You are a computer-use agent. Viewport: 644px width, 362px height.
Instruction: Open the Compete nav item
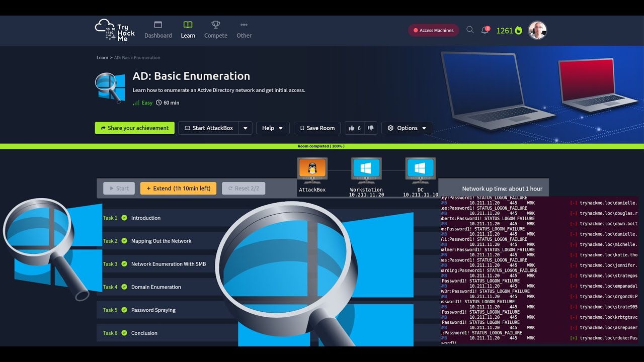click(216, 30)
